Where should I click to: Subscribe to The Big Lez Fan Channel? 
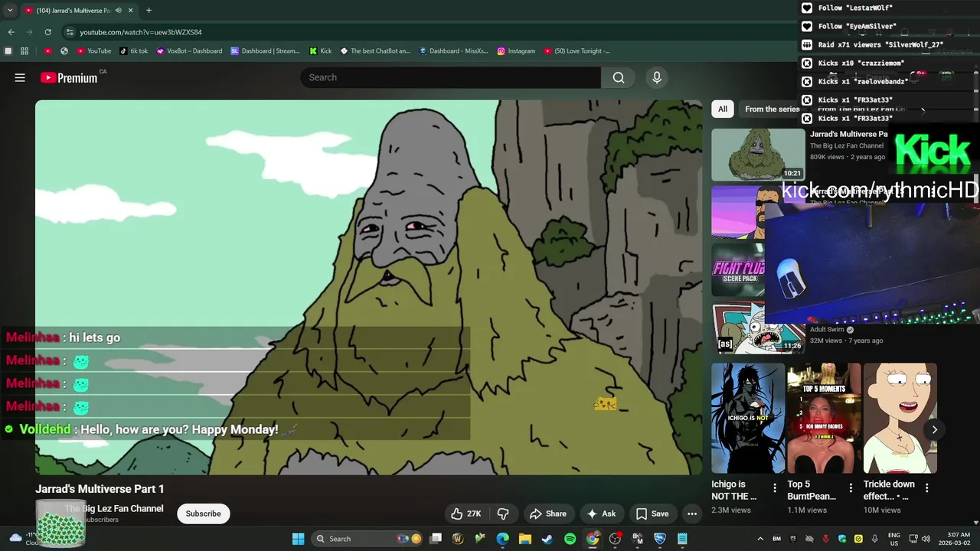(x=203, y=514)
